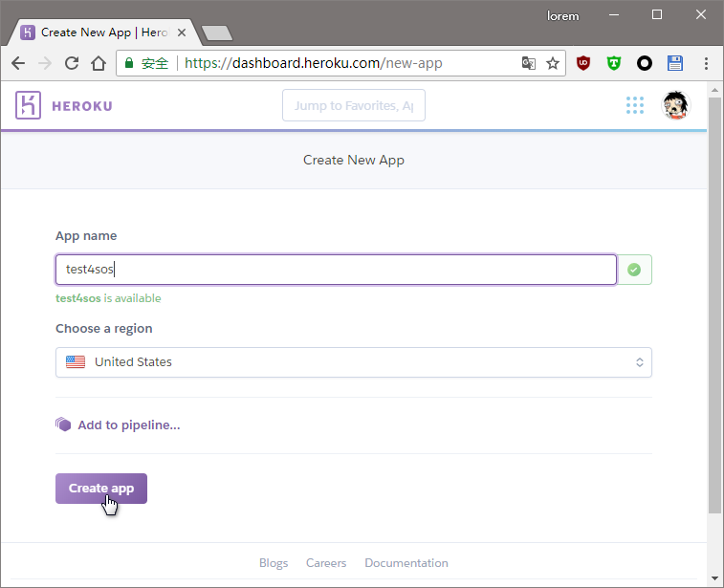Click the vertical scrollbar thumb
Screen dimensions: 724x588
(x=714, y=305)
